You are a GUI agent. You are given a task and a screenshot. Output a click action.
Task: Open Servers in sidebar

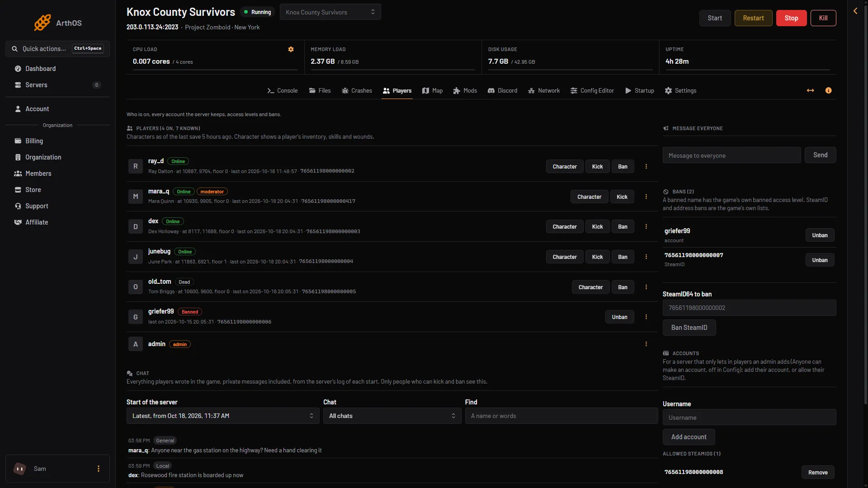tap(57, 85)
